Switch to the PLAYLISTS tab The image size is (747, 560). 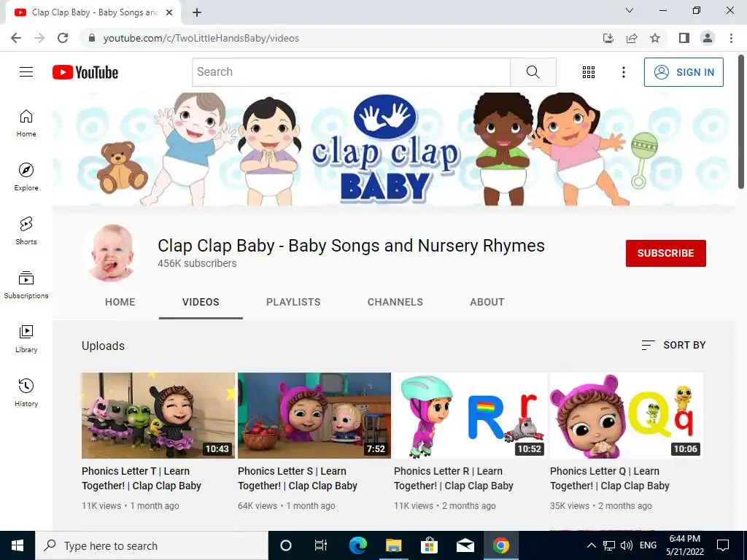point(293,302)
